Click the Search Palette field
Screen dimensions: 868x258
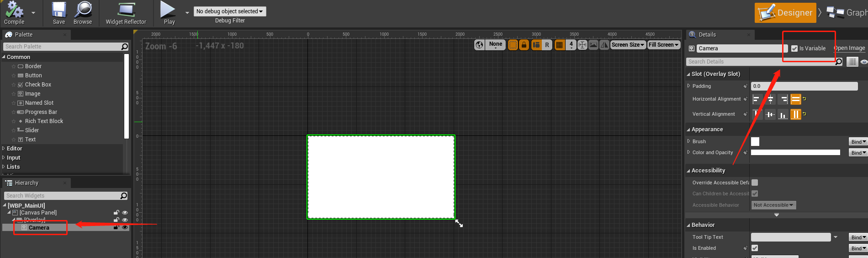[66, 47]
